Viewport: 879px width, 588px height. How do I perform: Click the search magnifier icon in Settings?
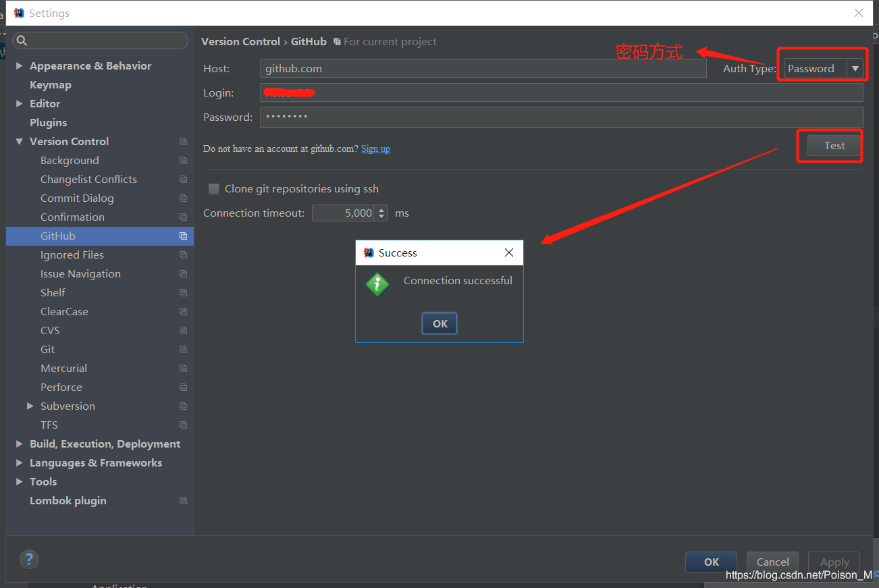click(x=21, y=41)
